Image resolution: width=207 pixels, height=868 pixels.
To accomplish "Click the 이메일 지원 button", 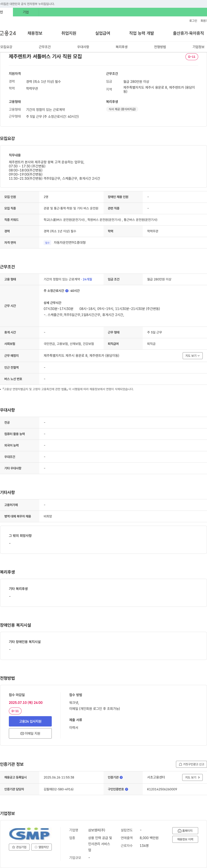I will click(x=30, y=733).
